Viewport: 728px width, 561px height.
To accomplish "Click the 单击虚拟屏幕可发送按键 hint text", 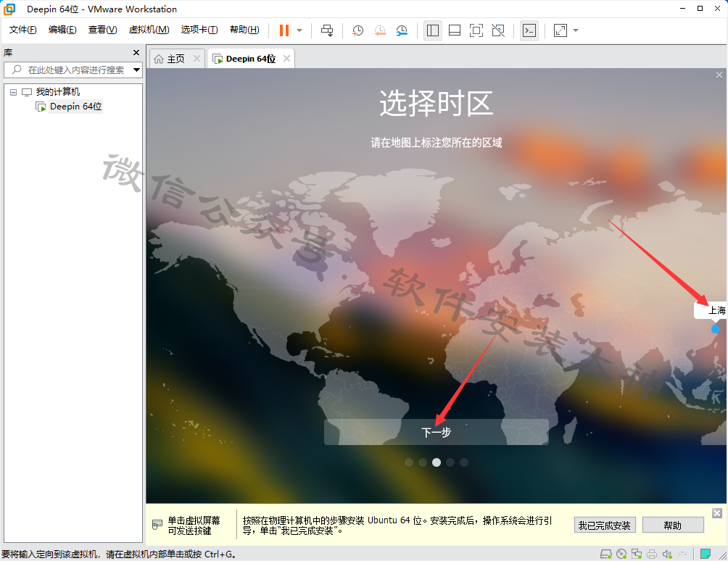I will coord(194,525).
